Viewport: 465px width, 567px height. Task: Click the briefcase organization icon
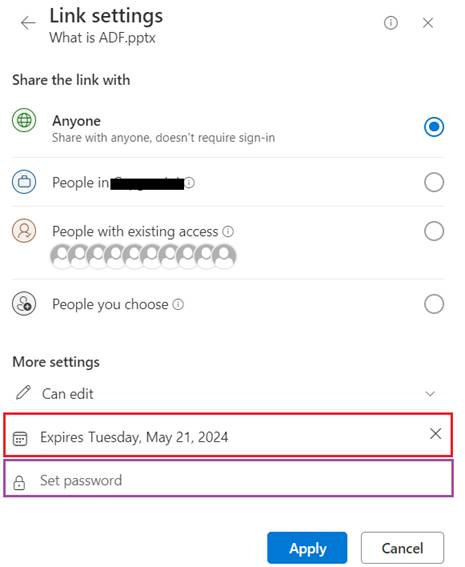[x=24, y=182]
